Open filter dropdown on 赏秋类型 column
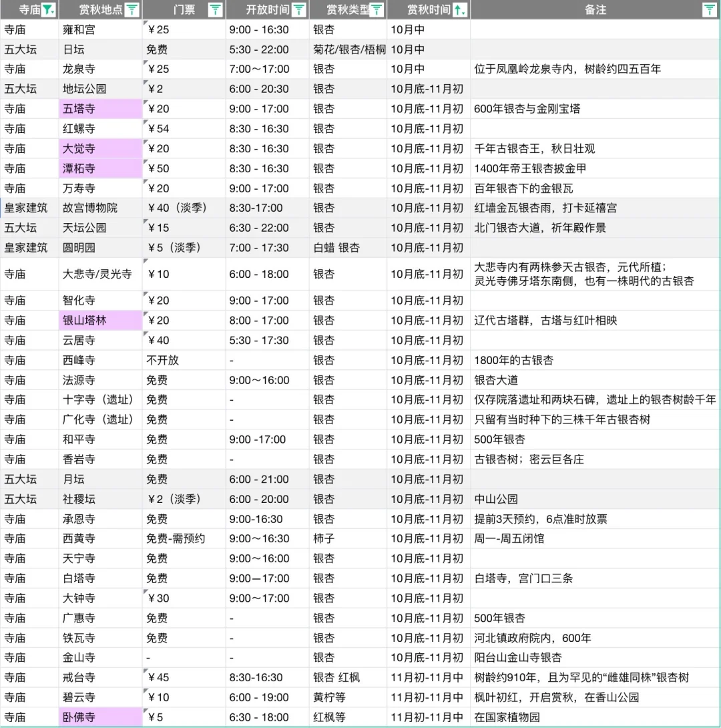The image size is (721, 728). click(377, 10)
